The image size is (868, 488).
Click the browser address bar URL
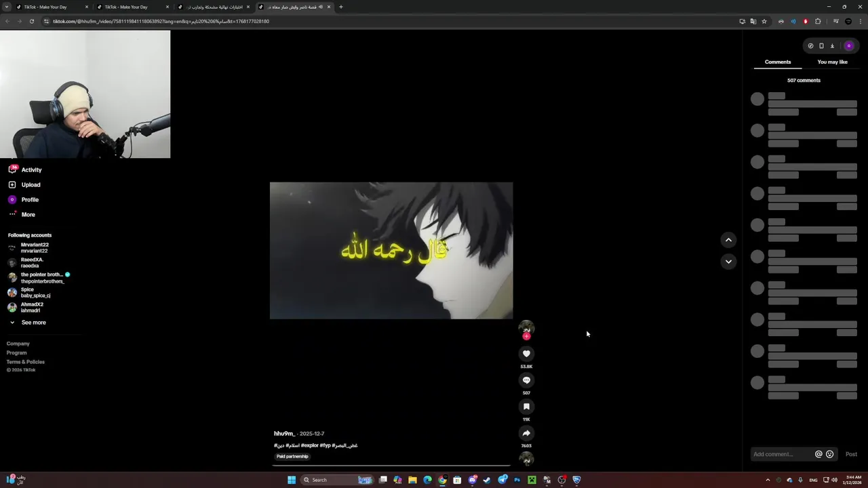click(x=161, y=21)
